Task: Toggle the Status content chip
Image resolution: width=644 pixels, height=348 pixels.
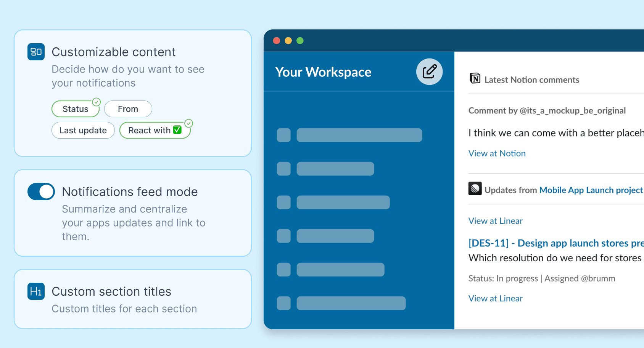Action: click(x=75, y=109)
